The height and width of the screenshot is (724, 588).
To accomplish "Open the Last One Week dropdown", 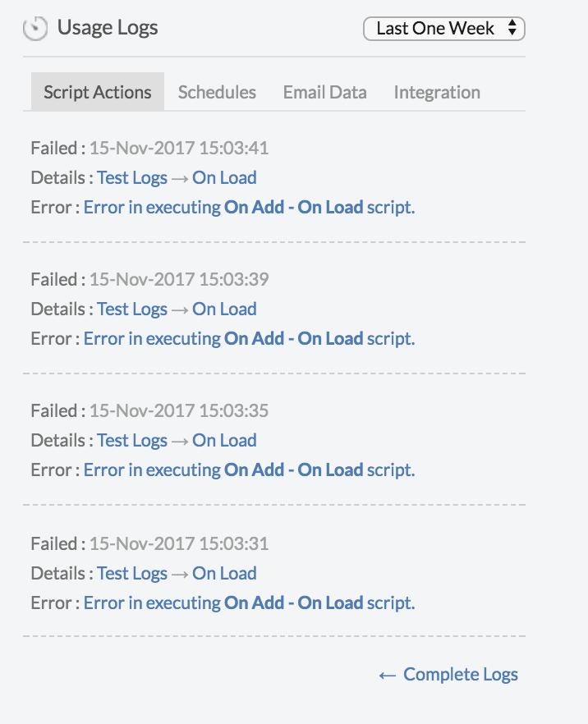I will (x=444, y=29).
